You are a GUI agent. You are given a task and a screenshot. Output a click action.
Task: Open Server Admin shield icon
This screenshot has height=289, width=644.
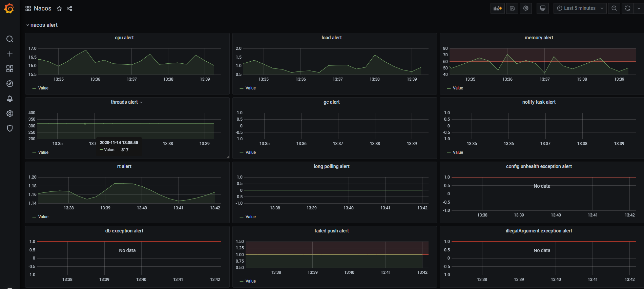tap(10, 128)
